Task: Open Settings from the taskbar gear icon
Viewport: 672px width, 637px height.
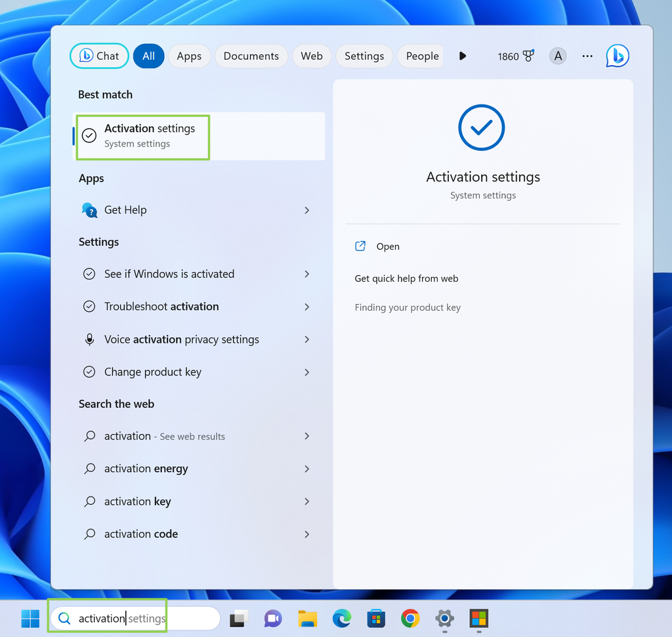Action: (444, 618)
